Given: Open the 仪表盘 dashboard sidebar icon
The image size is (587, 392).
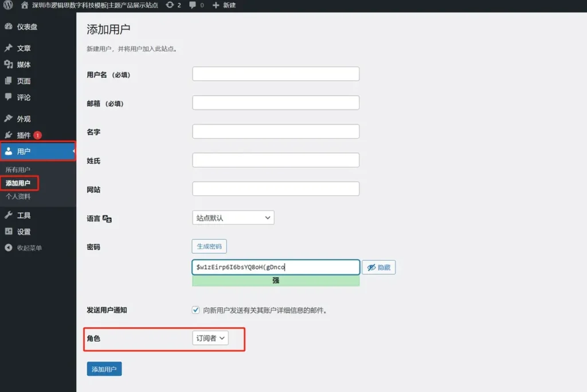Looking at the screenshot, I should pos(8,26).
